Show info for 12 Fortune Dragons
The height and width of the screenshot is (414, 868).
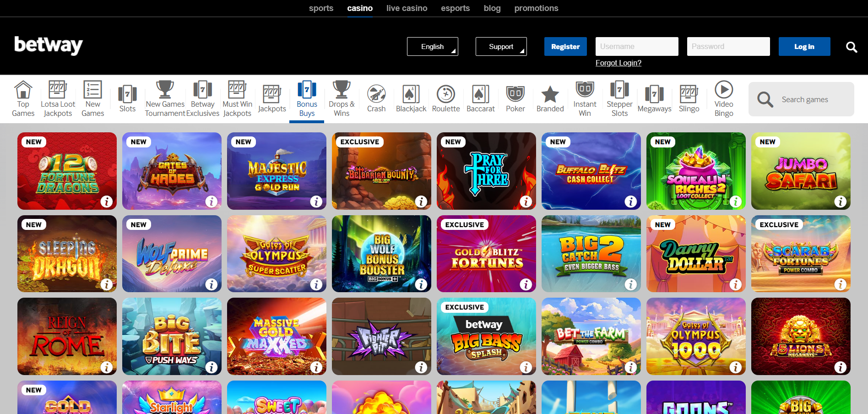tap(107, 202)
